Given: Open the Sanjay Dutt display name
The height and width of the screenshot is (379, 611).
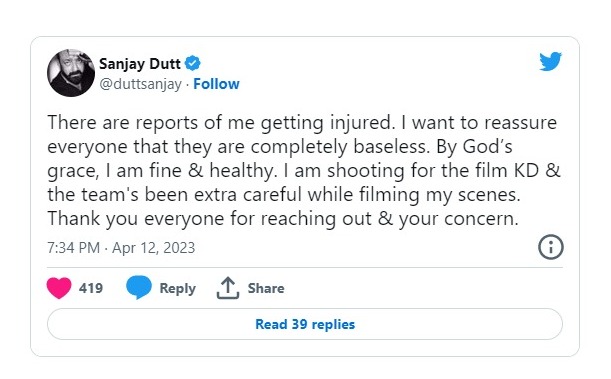Looking at the screenshot, I should coord(140,63).
